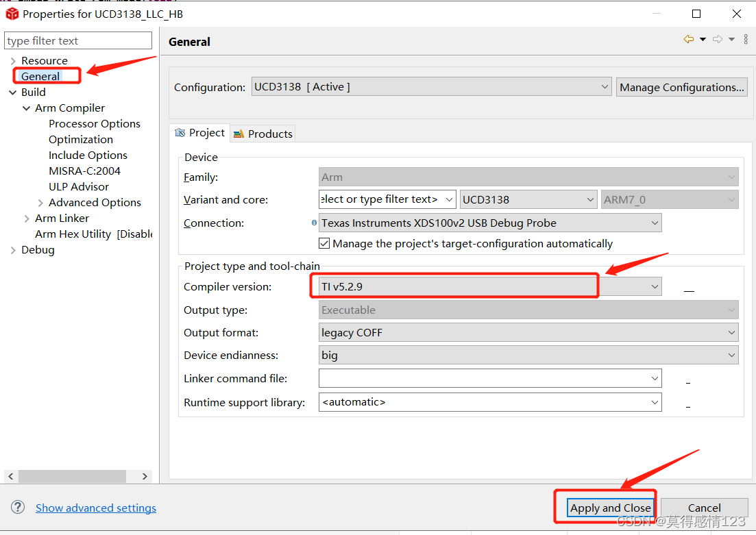
Task: Click the Manage Configurations button
Action: [x=682, y=87]
